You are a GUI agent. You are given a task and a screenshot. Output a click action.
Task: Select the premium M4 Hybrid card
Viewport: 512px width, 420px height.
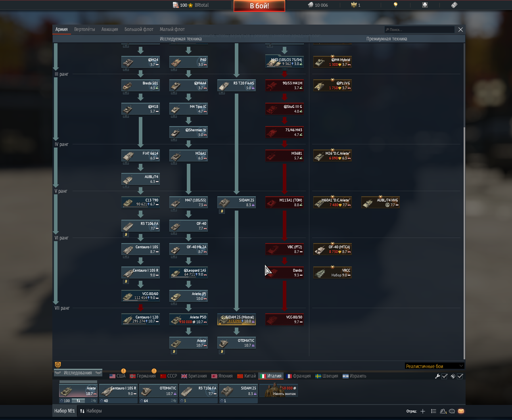(x=332, y=62)
